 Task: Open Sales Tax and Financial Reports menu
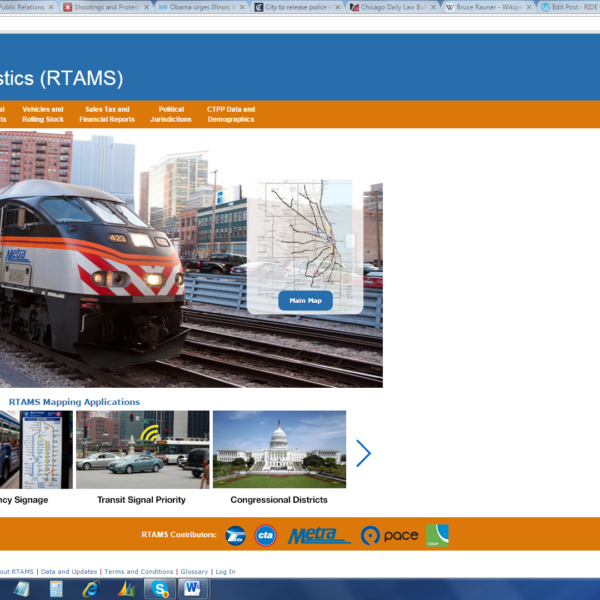107,114
